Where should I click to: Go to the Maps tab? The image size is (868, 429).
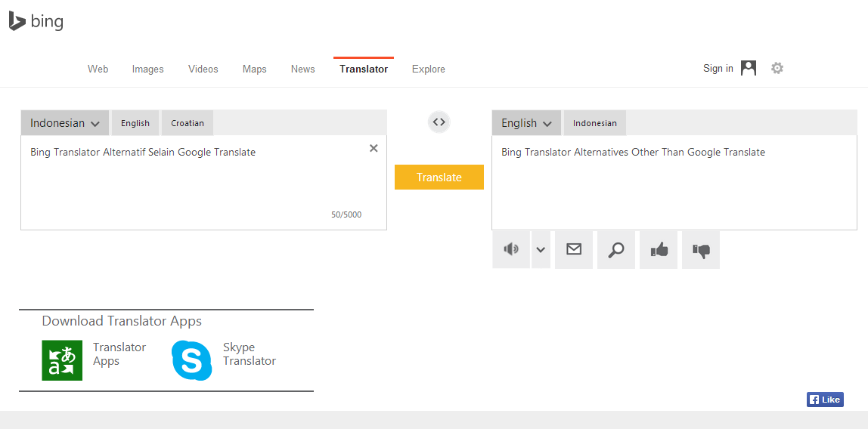[255, 69]
